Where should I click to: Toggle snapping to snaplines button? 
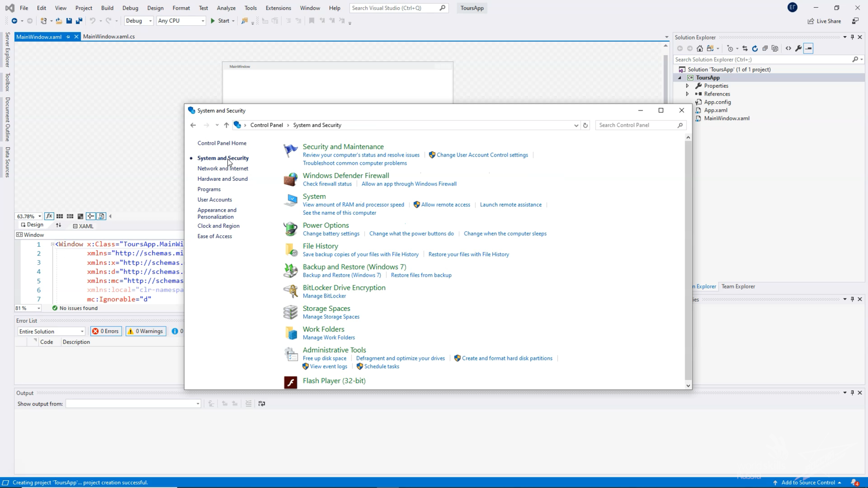[90, 216]
